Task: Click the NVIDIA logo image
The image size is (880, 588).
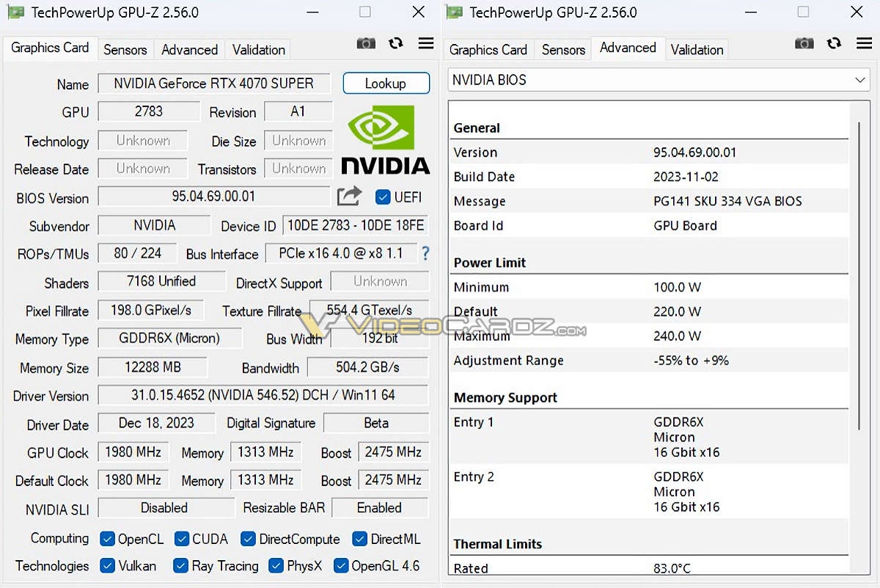Action: point(385,140)
